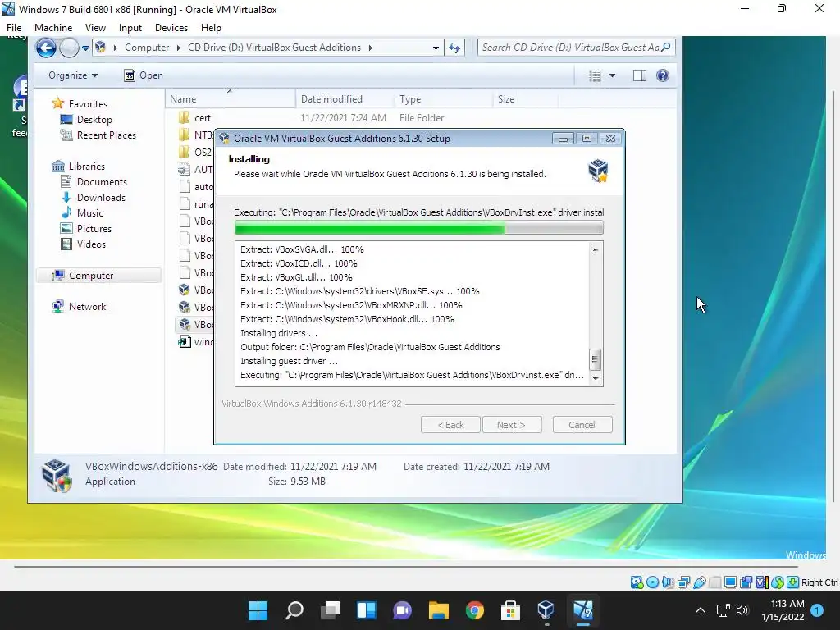Click the mouse integration indicator in status bar
The width and height of the screenshot is (840, 630).
(778, 582)
